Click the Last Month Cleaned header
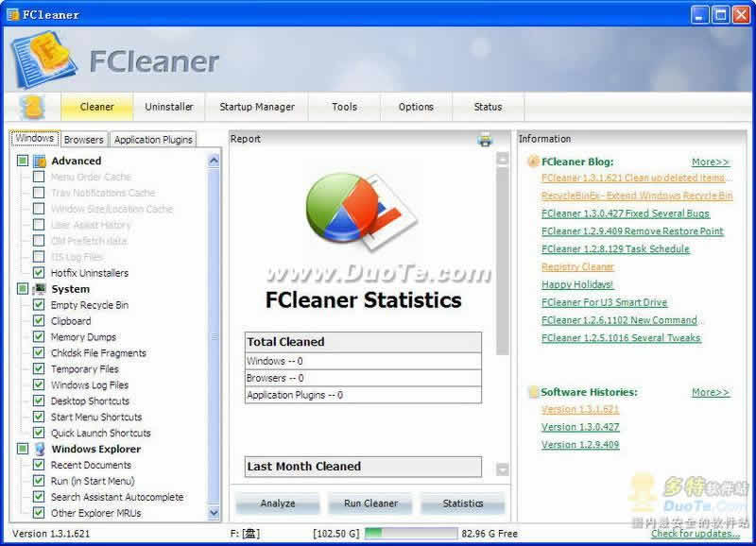The height and width of the screenshot is (546, 756). click(363, 467)
